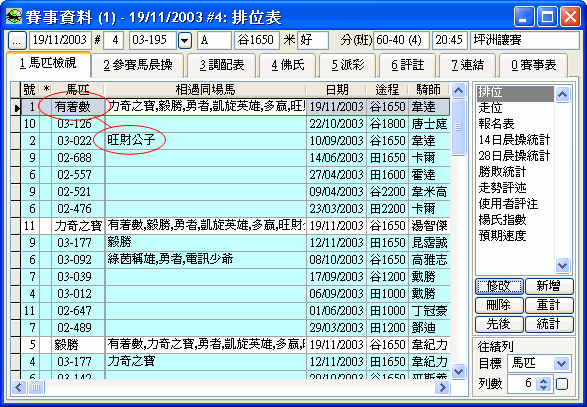Open the 03-195 race code dropdown
The height and width of the screenshot is (407, 587).
[x=185, y=40]
